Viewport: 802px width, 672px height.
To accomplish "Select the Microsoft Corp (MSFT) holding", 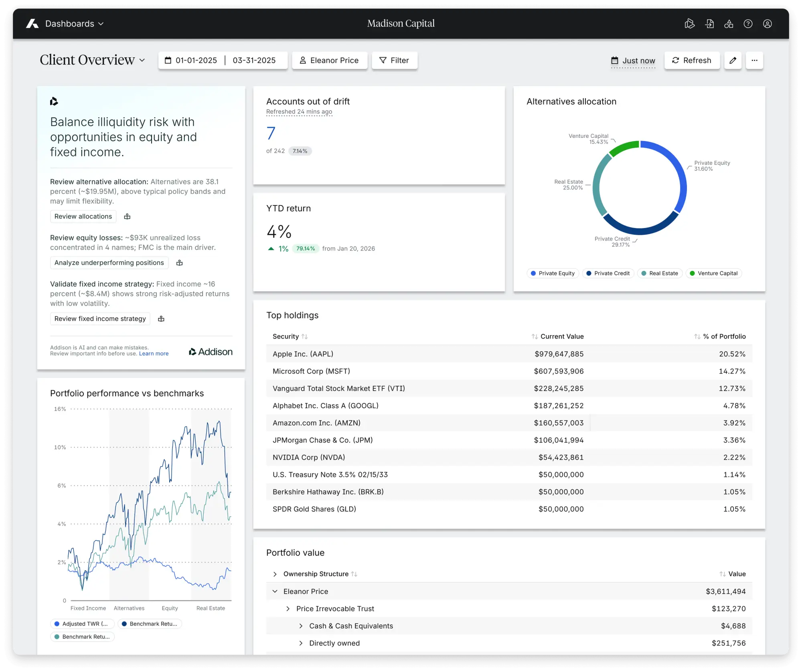I will coord(509,371).
